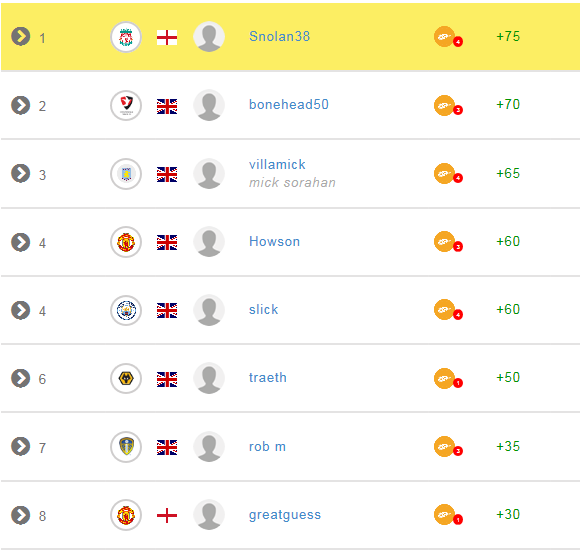Viewport: 580px width, 553px height.
Task: Click Leeds United crest beside rob m
Action: [126, 447]
